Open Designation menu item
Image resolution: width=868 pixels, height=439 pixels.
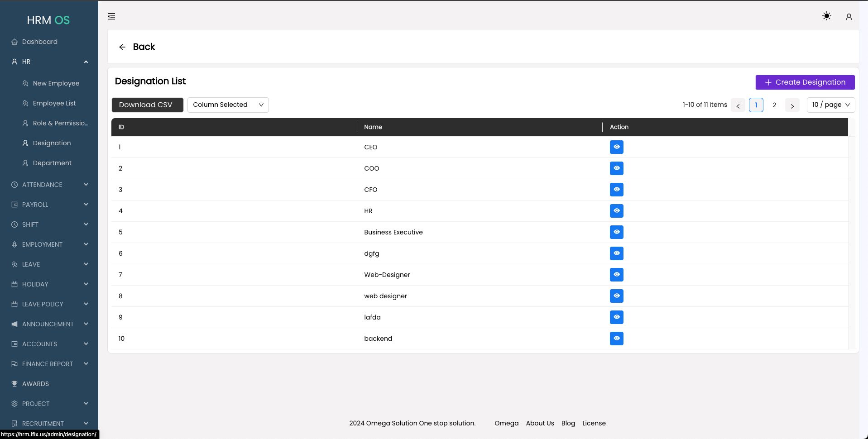[52, 143]
